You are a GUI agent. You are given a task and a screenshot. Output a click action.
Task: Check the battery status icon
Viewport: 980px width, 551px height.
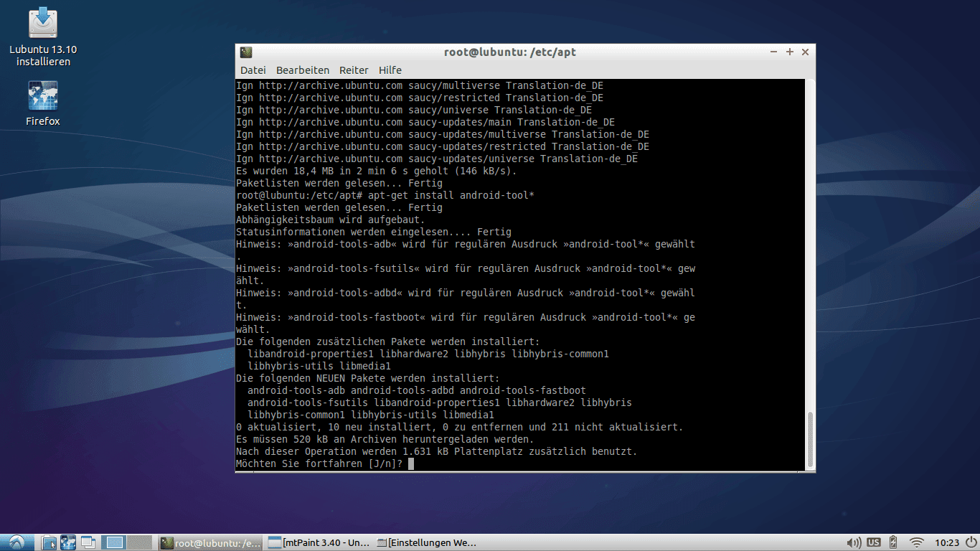click(x=893, y=542)
